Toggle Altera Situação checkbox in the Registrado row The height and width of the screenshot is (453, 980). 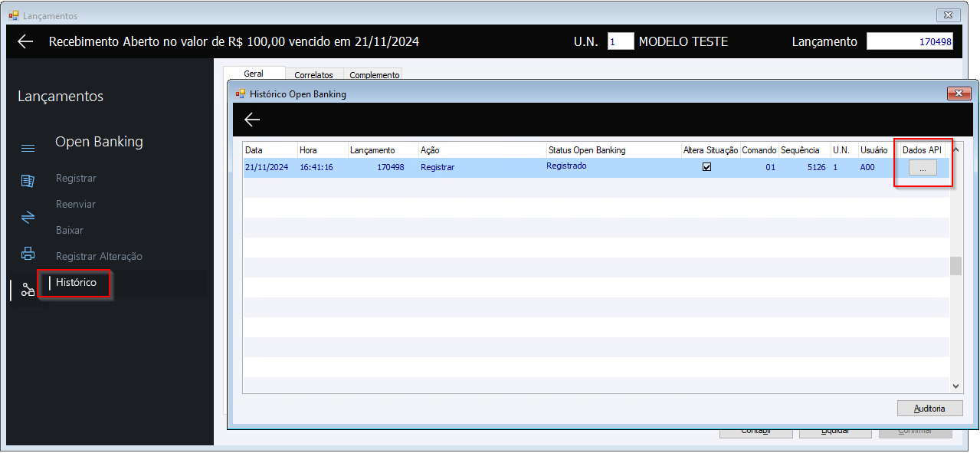pyautogui.click(x=707, y=166)
